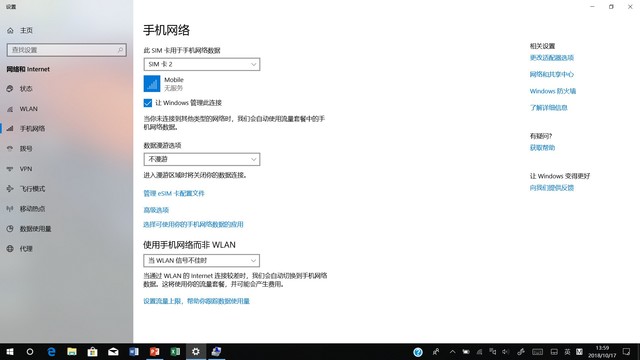Open the SIM 卡 2 dropdown

(x=202, y=64)
